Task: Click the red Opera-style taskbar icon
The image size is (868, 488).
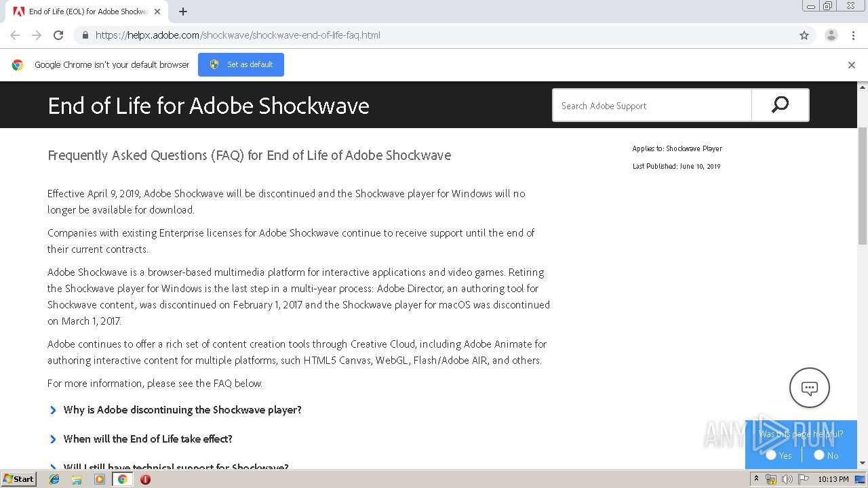Action: [145, 479]
